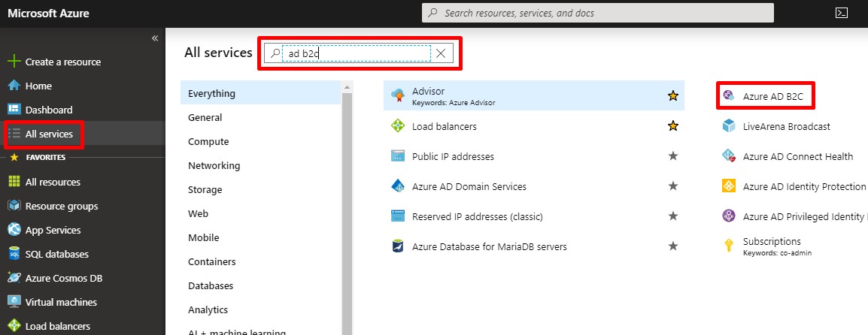Click the LiveArena Broadcast cube icon
Image resolution: width=868 pixels, height=335 pixels.
729,126
